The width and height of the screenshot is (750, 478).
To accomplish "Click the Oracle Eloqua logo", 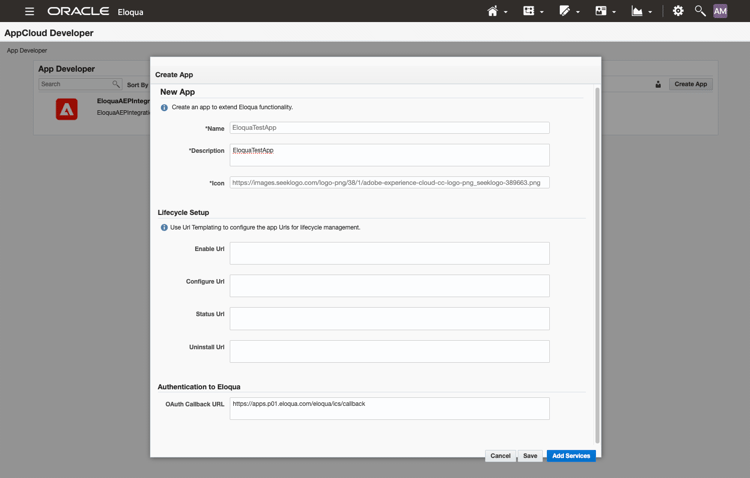I will pyautogui.click(x=95, y=11).
